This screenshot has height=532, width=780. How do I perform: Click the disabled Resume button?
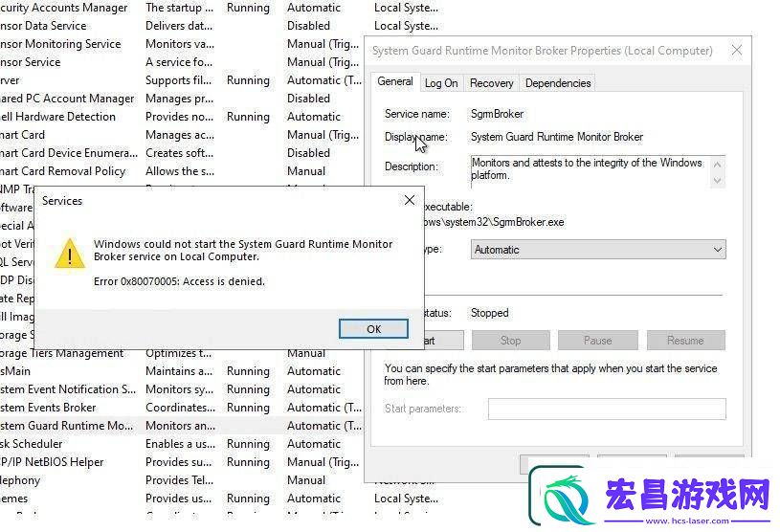coord(685,341)
